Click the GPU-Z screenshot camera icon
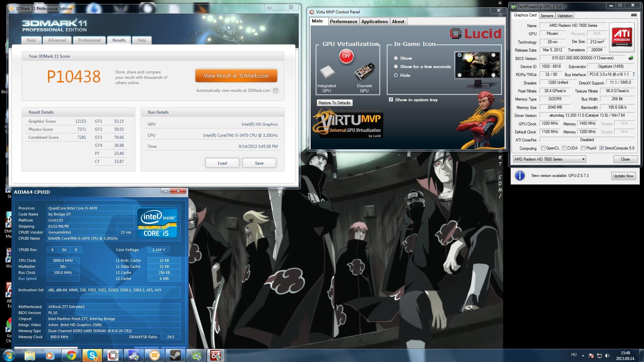This screenshot has width=644, height=362. (x=634, y=15)
